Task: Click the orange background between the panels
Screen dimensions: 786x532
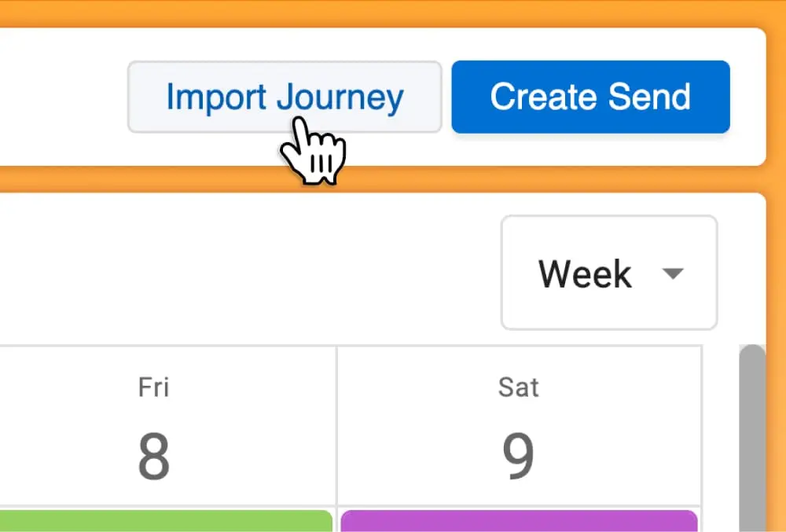Action: pos(393,179)
